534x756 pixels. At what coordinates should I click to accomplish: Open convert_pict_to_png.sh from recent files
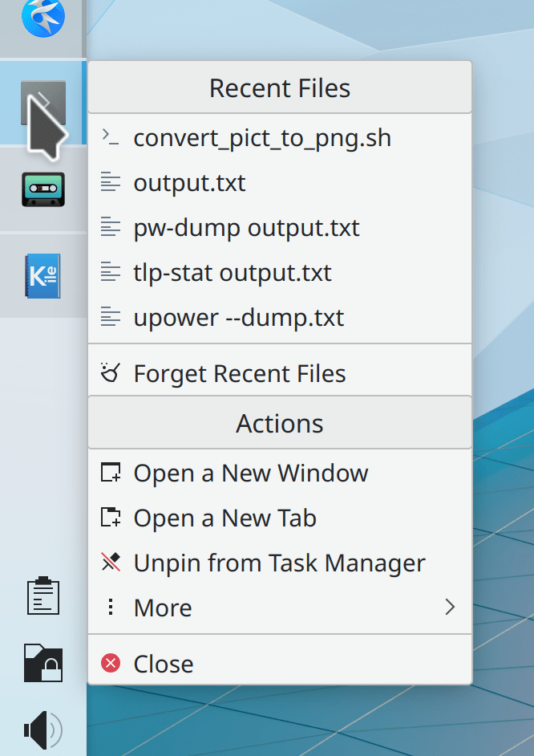coord(262,138)
